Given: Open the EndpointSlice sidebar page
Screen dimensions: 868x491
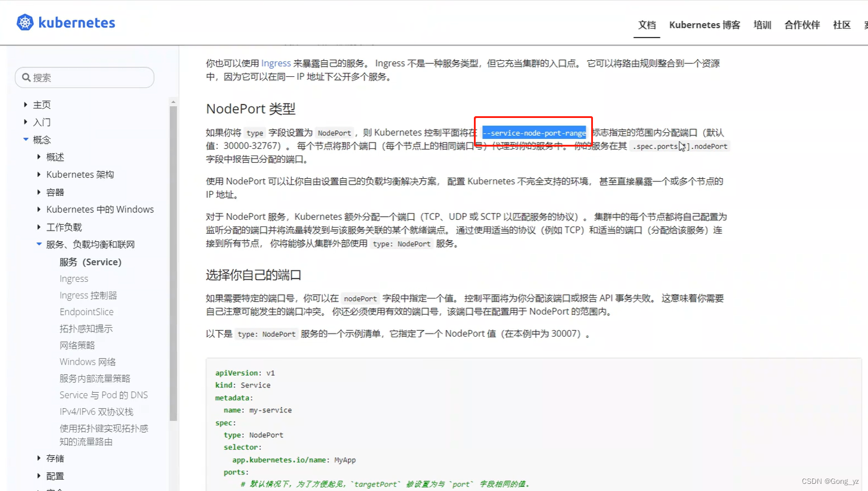Looking at the screenshot, I should click(86, 312).
